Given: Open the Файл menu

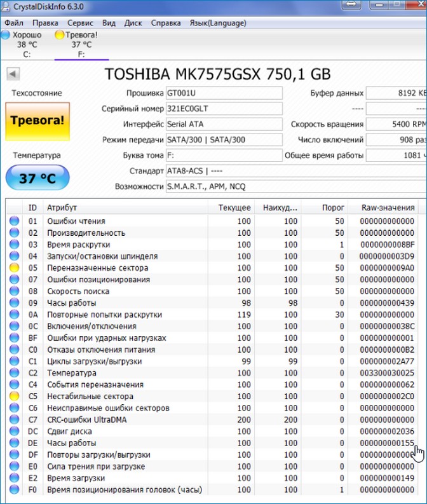Looking at the screenshot, I should pos(13,23).
